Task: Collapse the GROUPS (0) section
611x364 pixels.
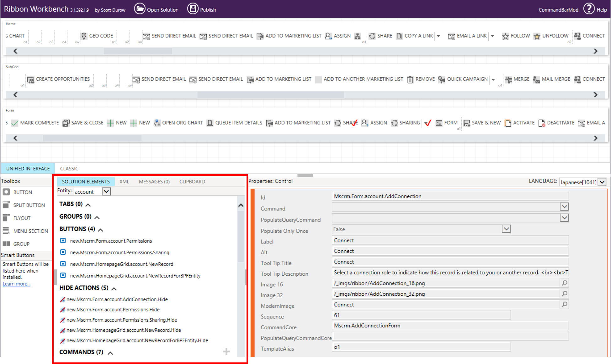Action: coord(97,217)
